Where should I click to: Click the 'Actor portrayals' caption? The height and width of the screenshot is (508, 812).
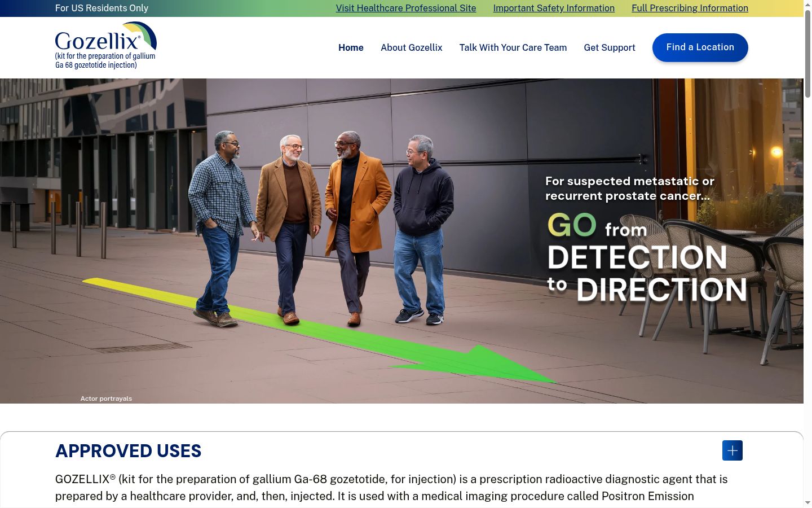pyautogui.click(x=106, y=398)
